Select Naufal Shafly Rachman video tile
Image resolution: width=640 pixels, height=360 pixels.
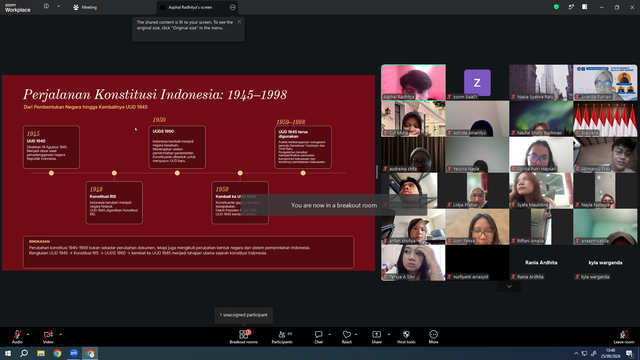pyautogui.click(x=541, y=118)
